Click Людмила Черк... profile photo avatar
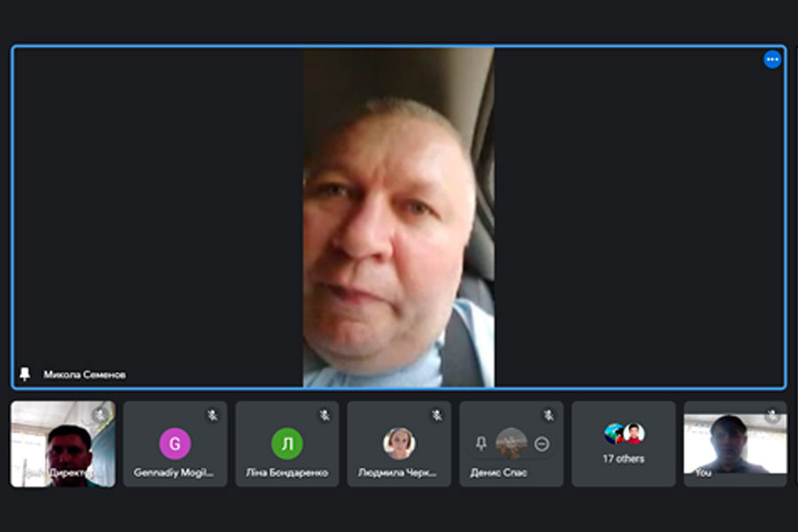Image resolution: width=798 pixels, height=532 pixels. [399, 443]
